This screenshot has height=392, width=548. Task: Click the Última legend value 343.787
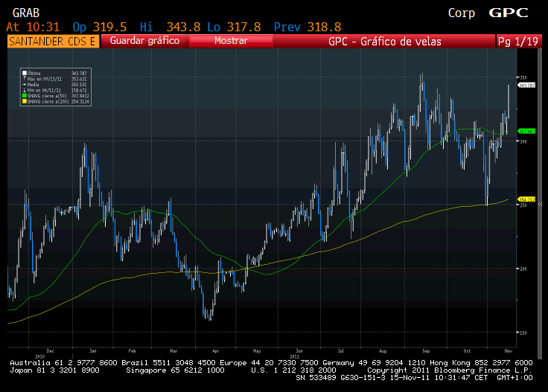click(79, 74)
